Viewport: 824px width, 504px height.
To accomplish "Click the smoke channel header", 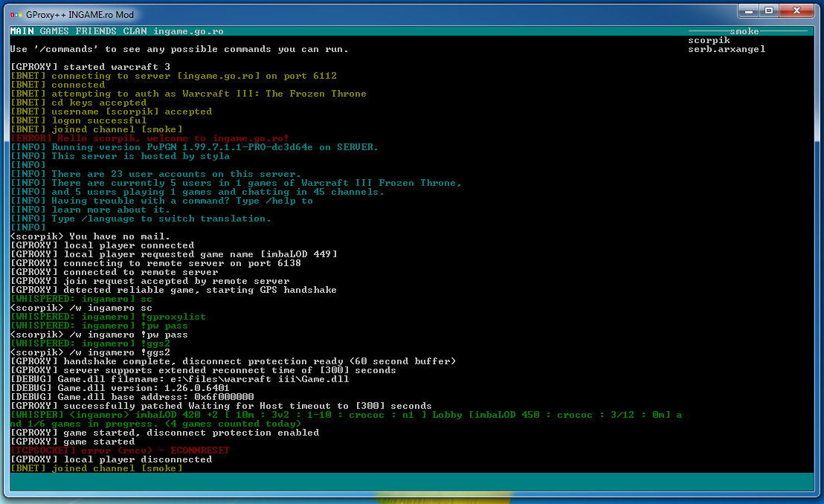I will pyautogui.click(x=744, y=31).
